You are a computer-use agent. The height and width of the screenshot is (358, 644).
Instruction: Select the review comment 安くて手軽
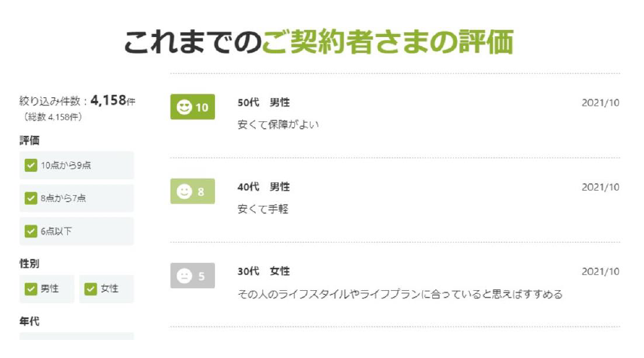point(262,209)
